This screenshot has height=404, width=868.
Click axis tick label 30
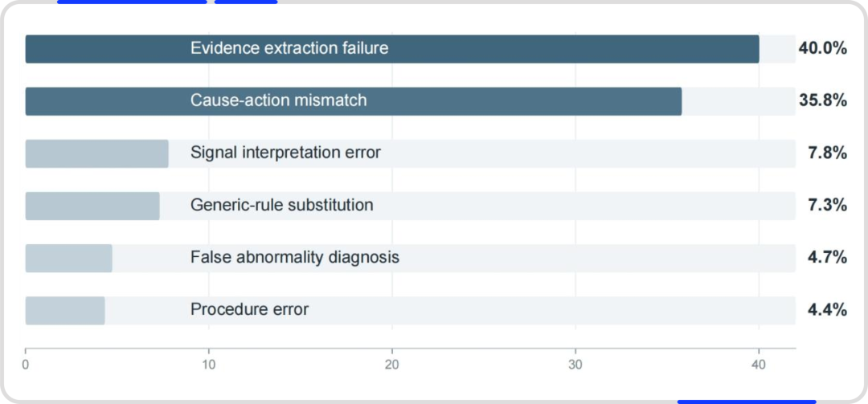pyautogui.click(x=575, y=365)
